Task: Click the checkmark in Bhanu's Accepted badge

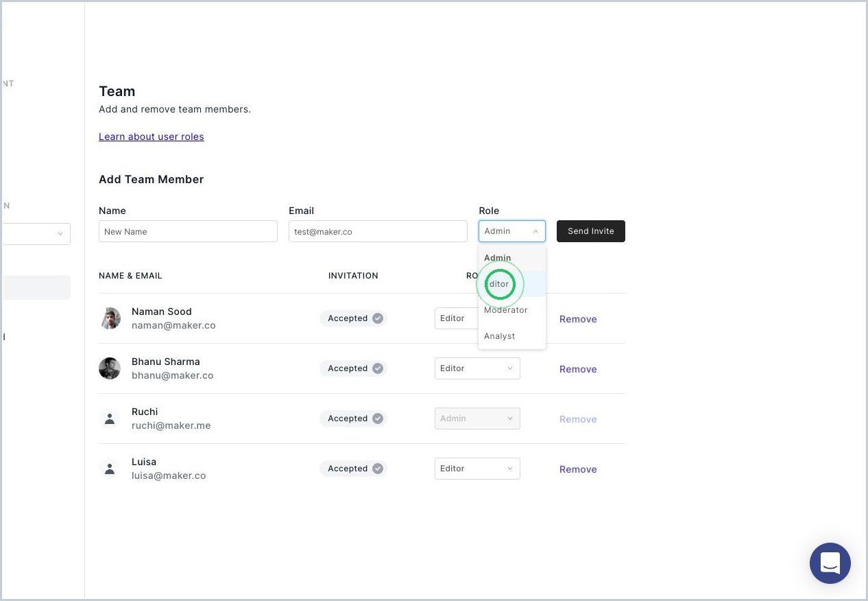Action: tap(378, 368)
